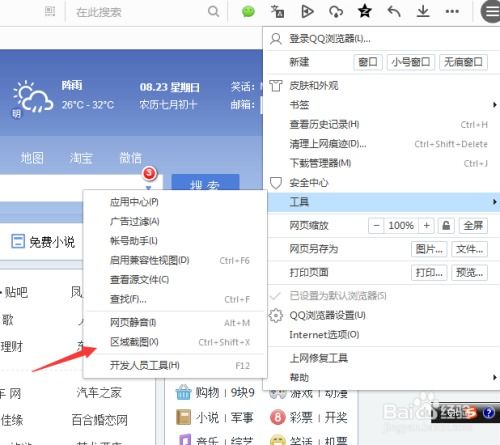This screenshot has height=445, width=500.
Task: Click the shopping basket icon
Action: (183, 392)
